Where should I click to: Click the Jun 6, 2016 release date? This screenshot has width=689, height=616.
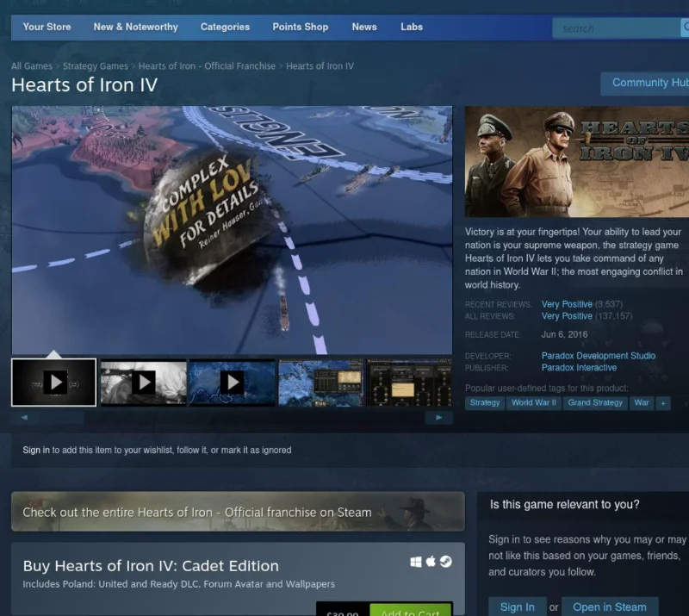pos(564,334)
